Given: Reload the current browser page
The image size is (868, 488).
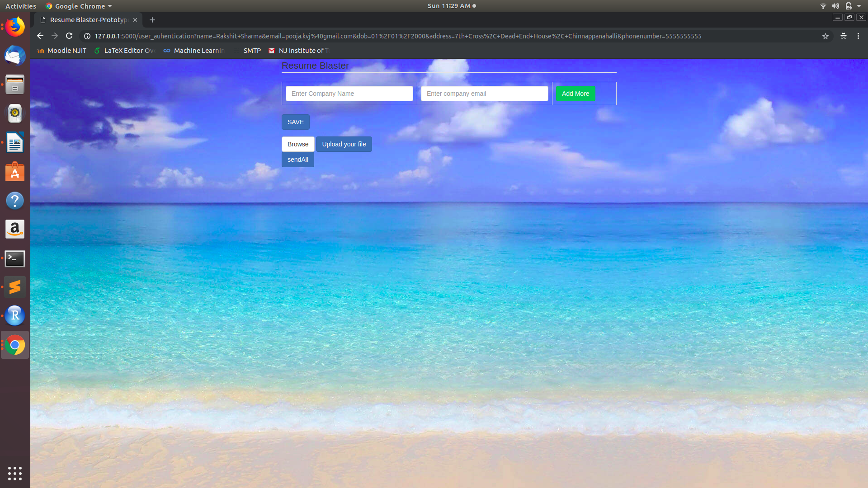Looking at the screenshot, I should pos(69,36).
